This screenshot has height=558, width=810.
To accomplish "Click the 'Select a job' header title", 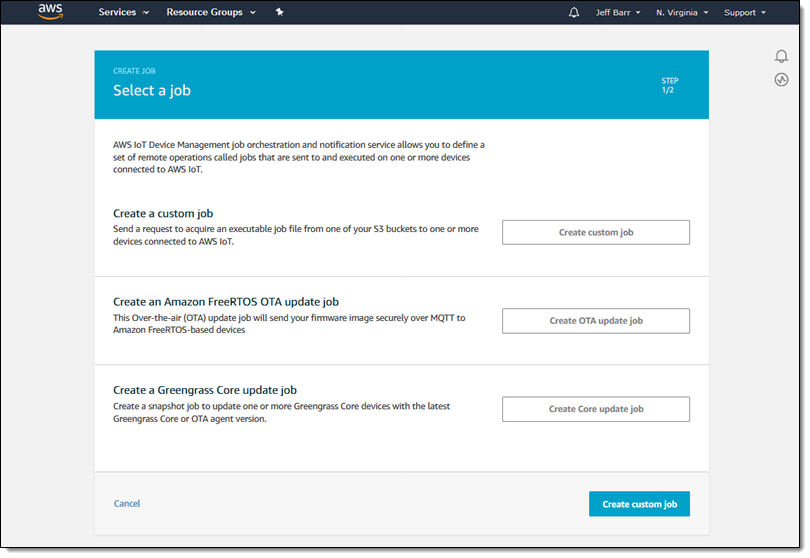I will [151, 91].
